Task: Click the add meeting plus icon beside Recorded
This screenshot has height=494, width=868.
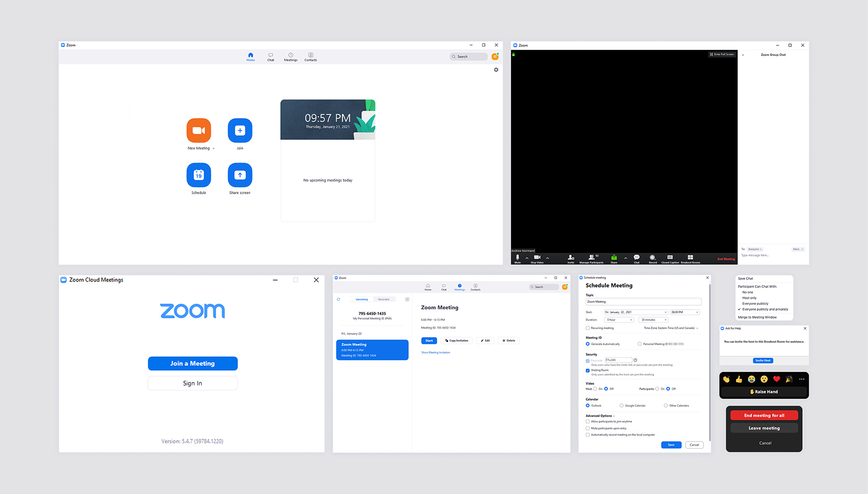Action: coord(407,299)
